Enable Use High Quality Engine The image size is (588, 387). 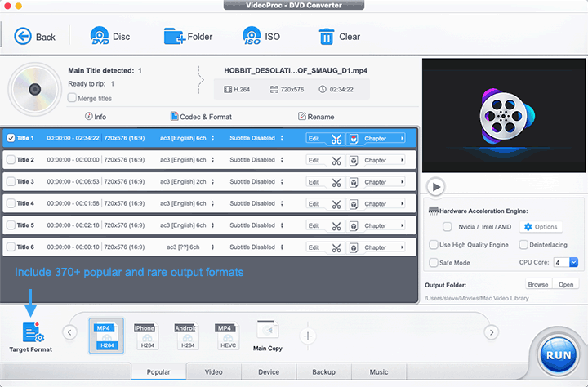(x=434, y=244)
